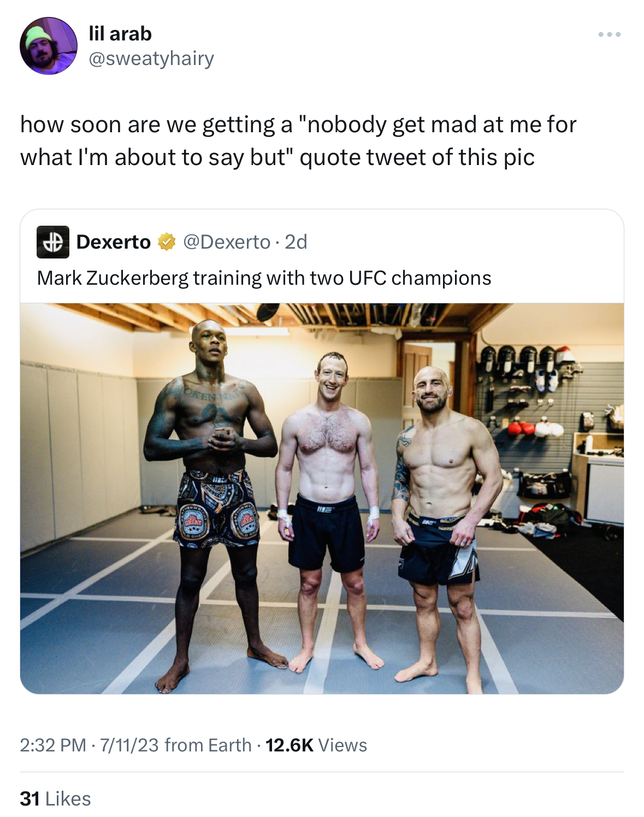644x817 pixels.
Task: Click the @Dexerto handle
Action: 227,242
